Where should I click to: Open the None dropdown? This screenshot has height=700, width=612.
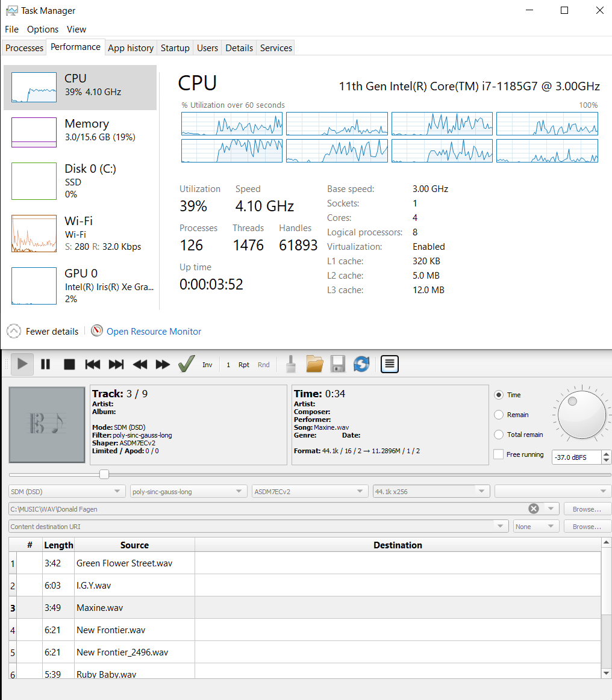[536, 526]
